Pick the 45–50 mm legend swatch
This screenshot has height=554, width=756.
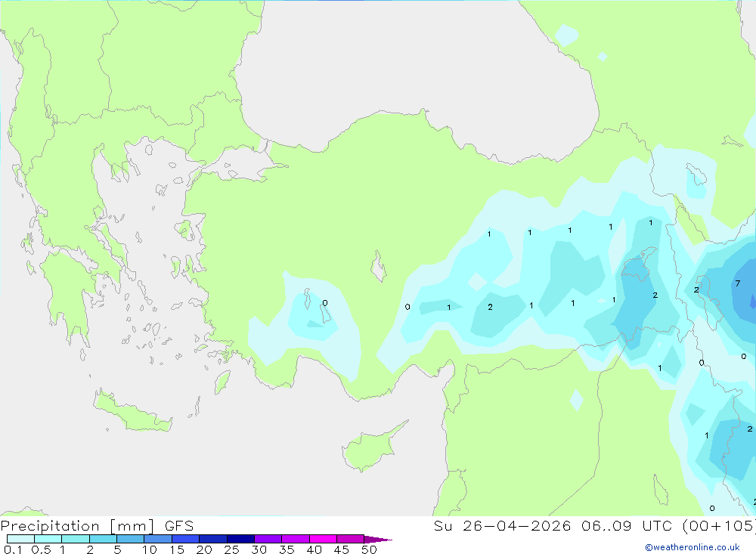pos(351,539)
